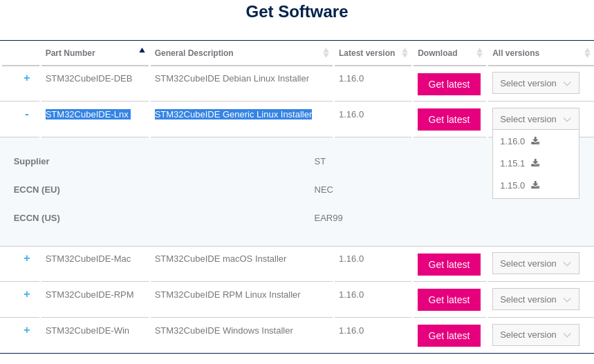The height and width of the screenshot is (364, 594).
Task: Click the STM32CubeIDE-RPM part number
Action: (89, 295)
